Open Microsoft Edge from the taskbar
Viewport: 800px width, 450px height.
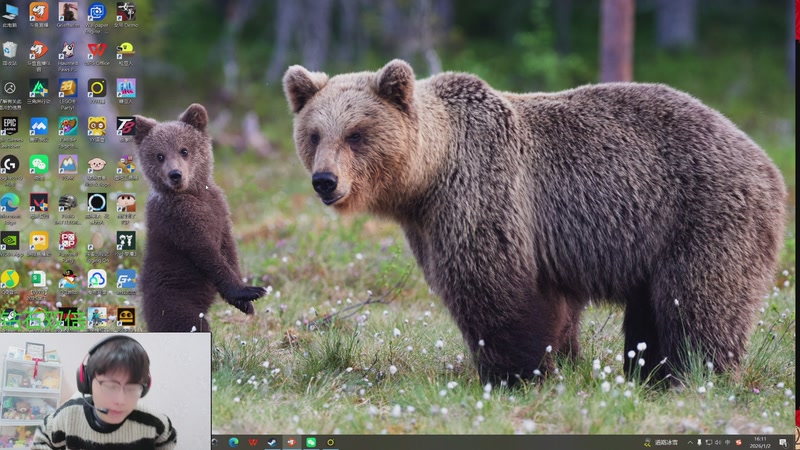pyautogui.click(x=234, y=442)
